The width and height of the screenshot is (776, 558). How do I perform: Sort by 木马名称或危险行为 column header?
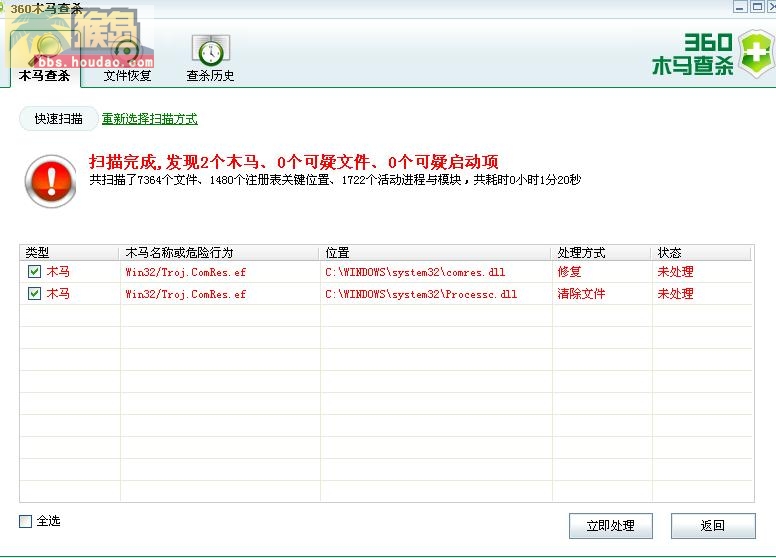[x=219, y=253]
